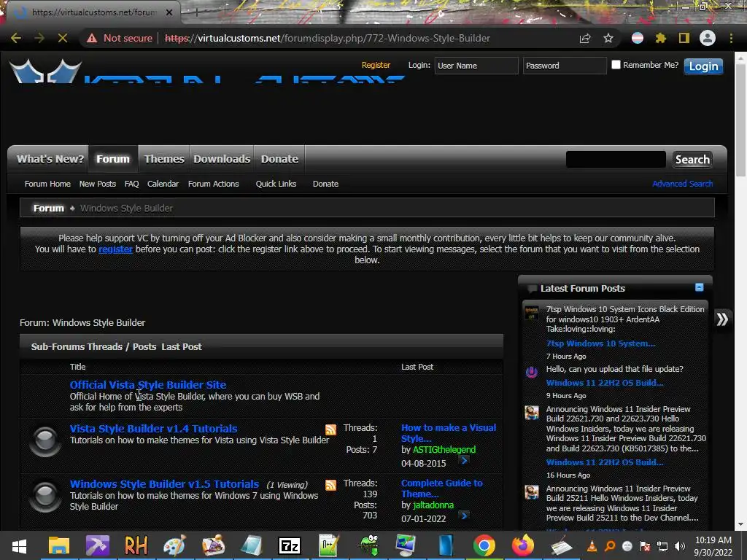Open the Chrome profile avatar menu
The image size is (747, 560).
coord(708,38)
